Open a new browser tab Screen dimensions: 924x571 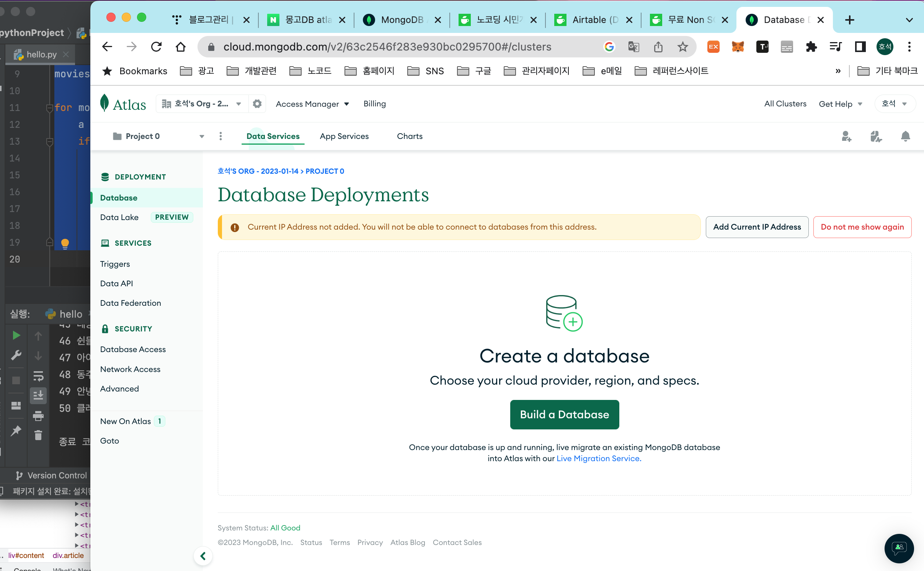850,20
